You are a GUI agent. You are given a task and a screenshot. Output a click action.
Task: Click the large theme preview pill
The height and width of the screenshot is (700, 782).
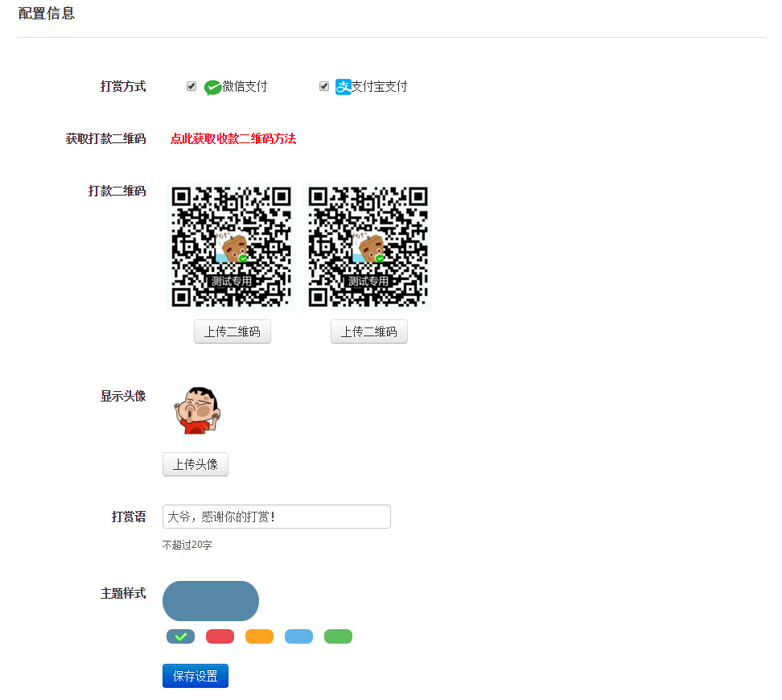(211, 601)
